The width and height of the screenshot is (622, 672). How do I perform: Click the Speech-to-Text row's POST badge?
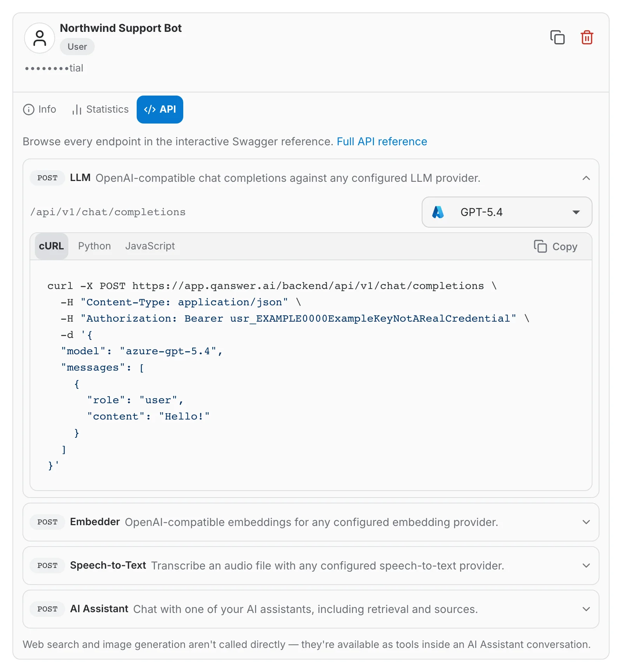click(47, 566)
